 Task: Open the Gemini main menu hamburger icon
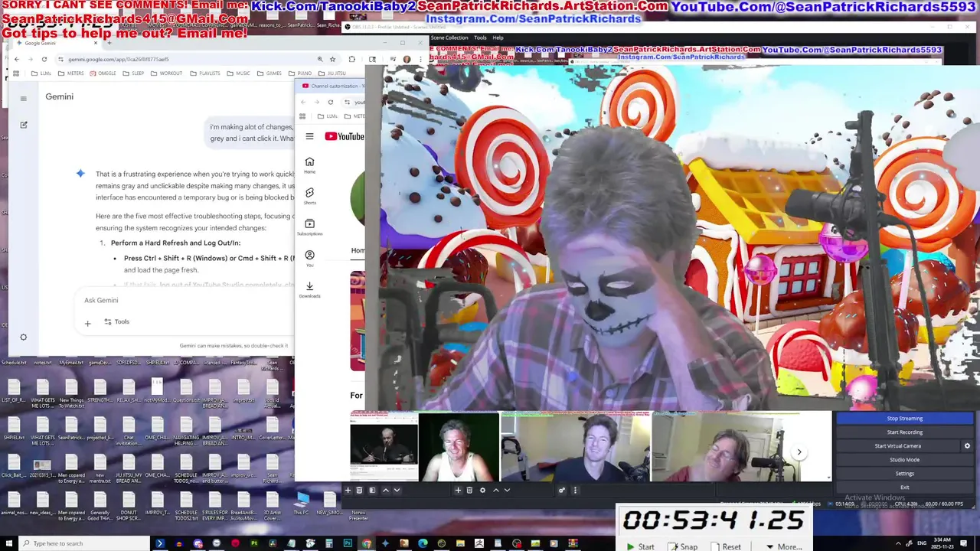click(x=23, y=99)
